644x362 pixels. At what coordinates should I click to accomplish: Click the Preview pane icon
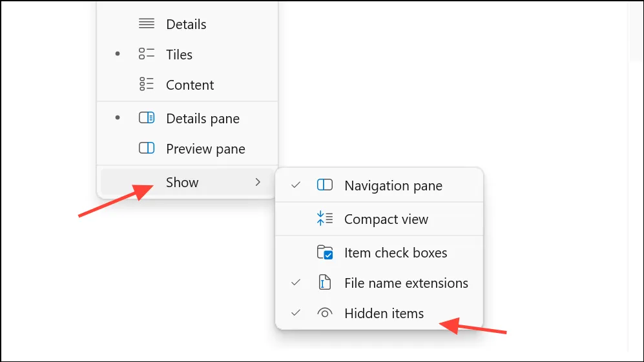tap(147, 148)
